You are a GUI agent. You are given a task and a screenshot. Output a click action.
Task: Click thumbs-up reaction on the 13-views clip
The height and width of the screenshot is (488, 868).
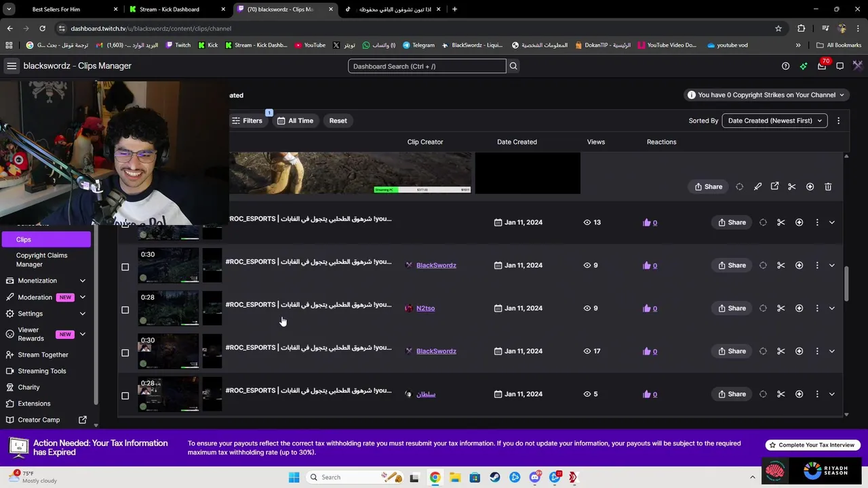pos(646,222)
